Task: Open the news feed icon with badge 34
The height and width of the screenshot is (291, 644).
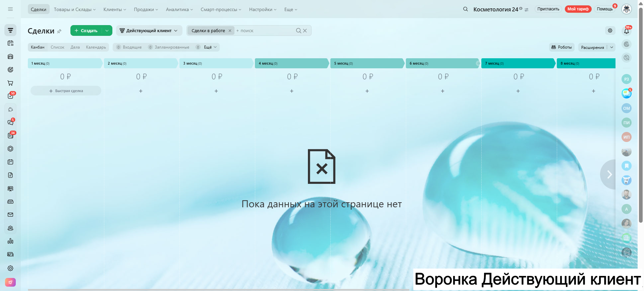Action: (x=10, y=136)
